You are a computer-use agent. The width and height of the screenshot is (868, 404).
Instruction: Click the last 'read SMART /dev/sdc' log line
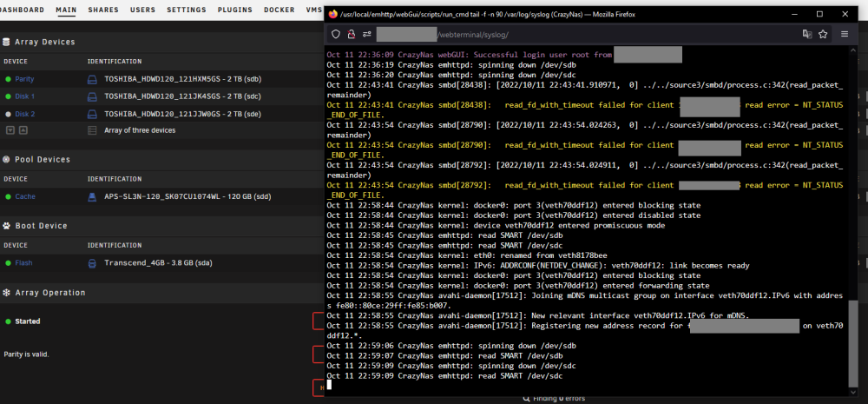(444, 376)
